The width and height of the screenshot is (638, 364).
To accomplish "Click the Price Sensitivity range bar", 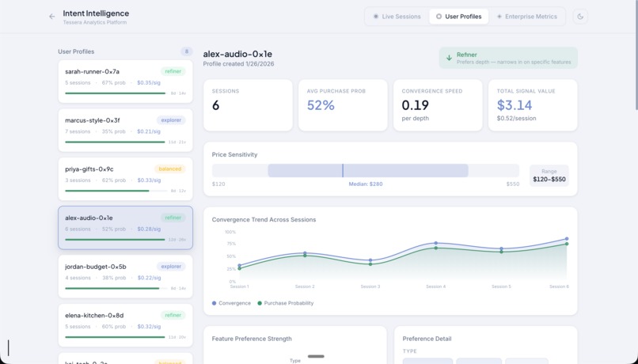I will coord(366,171).
